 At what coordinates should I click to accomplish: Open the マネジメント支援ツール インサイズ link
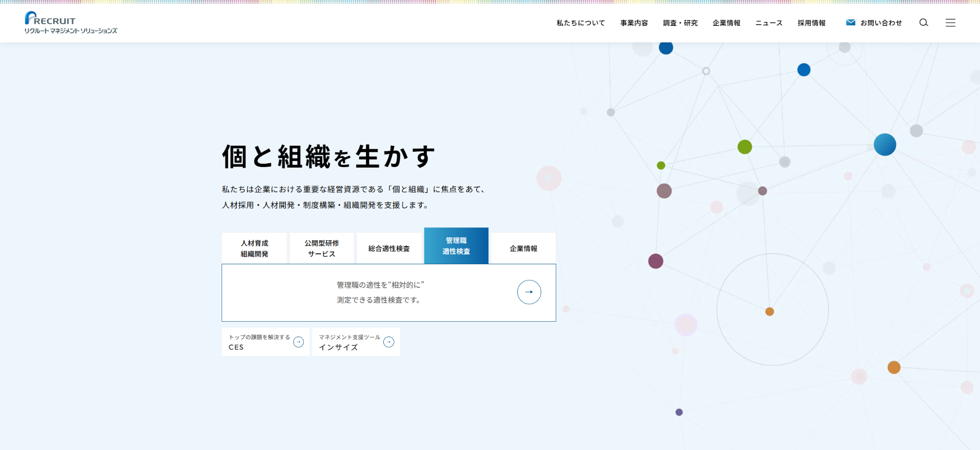coord(356,342)
